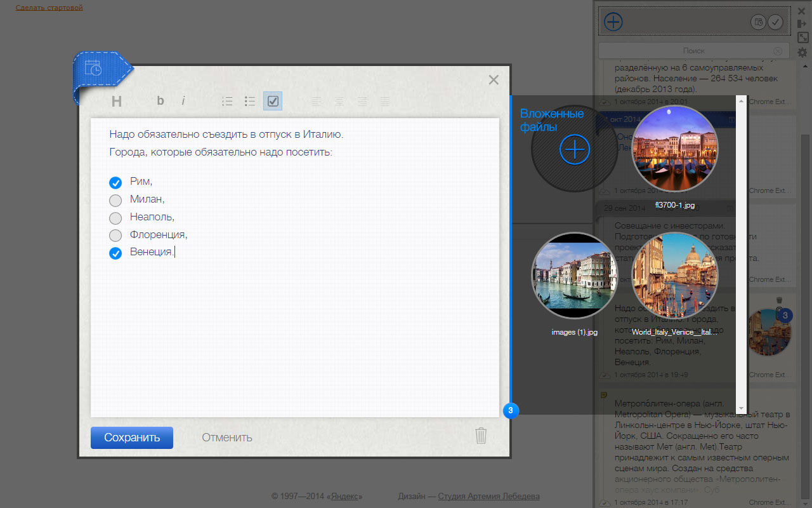Click the note line about Италию

click(226, 135)
